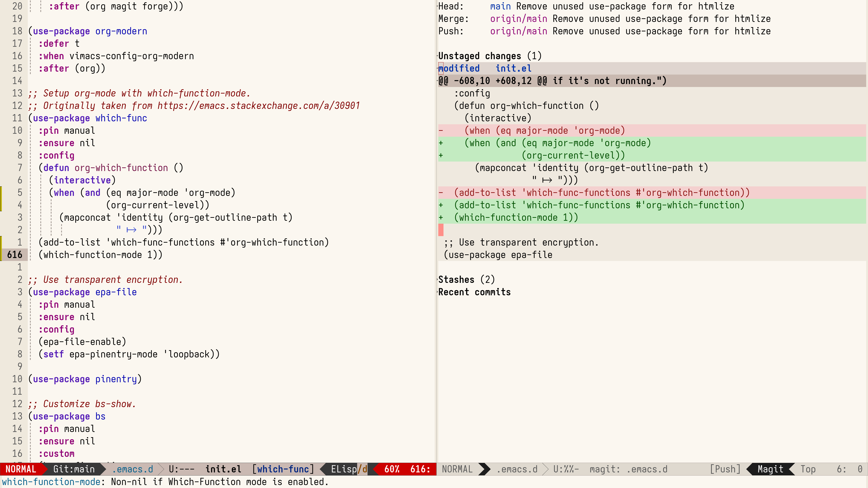Click the red NORMAL evil-state indicator in left modeline

pyautogui.click(x=21, y=469)
